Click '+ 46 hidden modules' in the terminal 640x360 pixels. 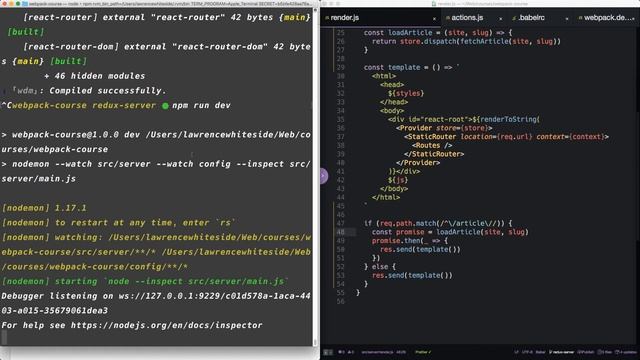pos(94,76)
